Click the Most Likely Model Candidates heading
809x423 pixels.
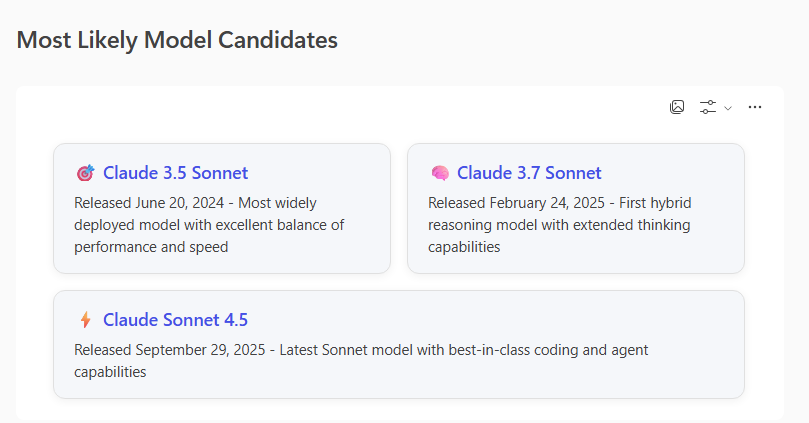(177, 40)
